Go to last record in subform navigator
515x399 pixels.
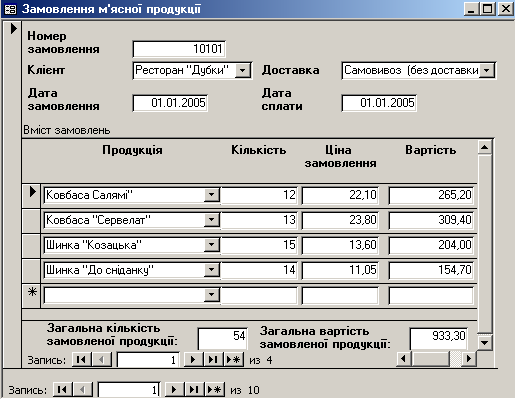pyautogui.click(x=213, y=360)
